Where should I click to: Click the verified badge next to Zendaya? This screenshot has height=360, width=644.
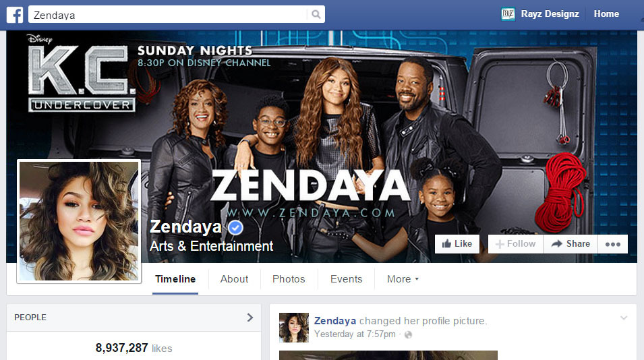(x=235, y=227)
